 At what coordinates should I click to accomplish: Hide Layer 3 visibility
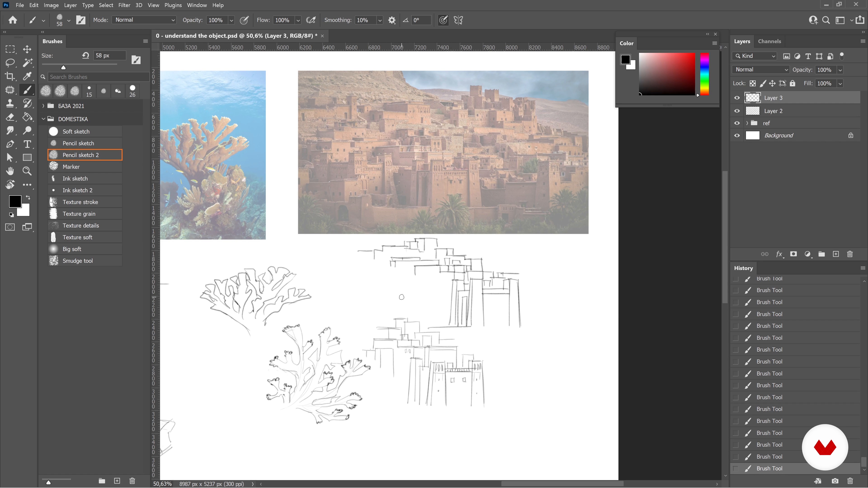tap(737, 98)
